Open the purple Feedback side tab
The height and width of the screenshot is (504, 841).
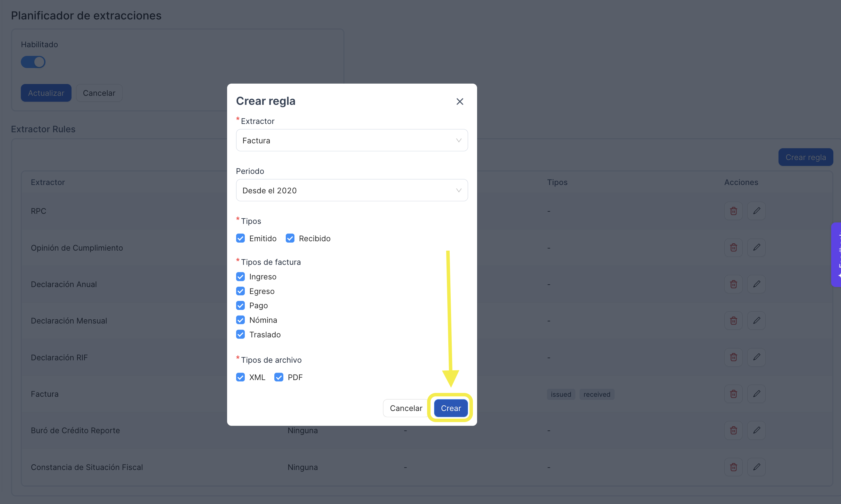pyautogui.click(x=836, y=255)
